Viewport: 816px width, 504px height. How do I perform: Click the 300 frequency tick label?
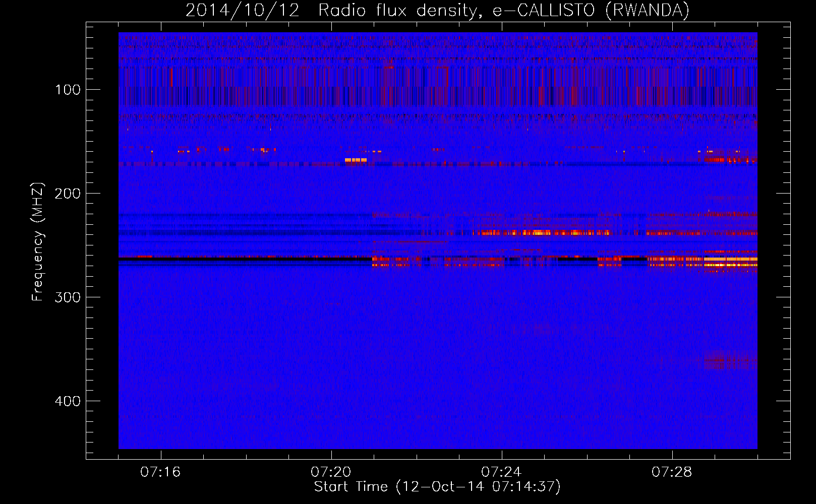(68, 297)
